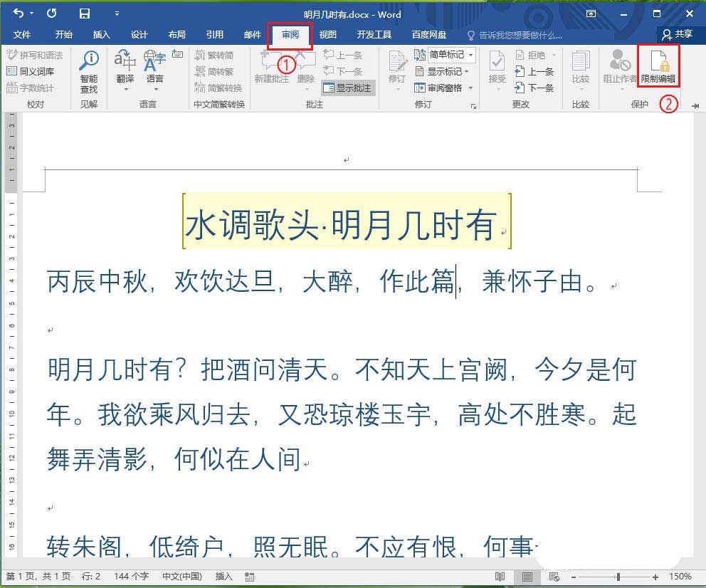Viewport: 706px width, 588px height.
Task: Click the Redo icon in quick access toolbar
Action: (x=51, y=14)
